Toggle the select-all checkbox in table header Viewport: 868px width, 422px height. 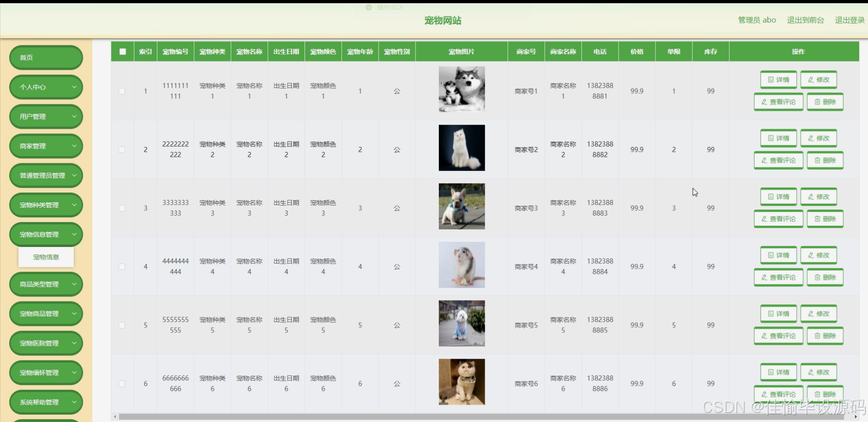(x=122, y=51)
